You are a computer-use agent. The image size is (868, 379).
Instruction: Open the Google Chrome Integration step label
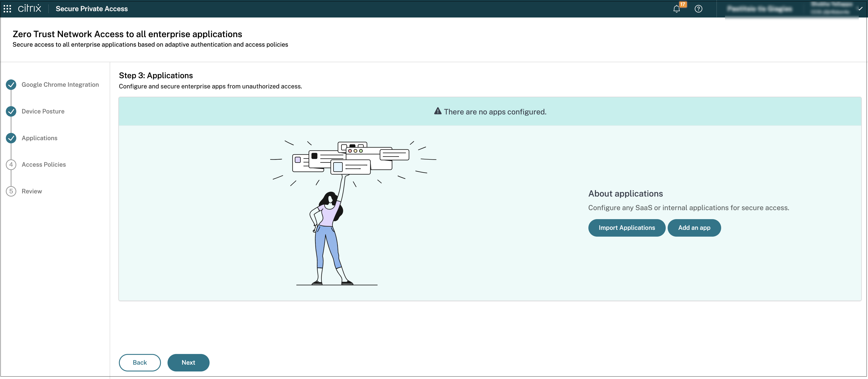click(x=60, y=85)
